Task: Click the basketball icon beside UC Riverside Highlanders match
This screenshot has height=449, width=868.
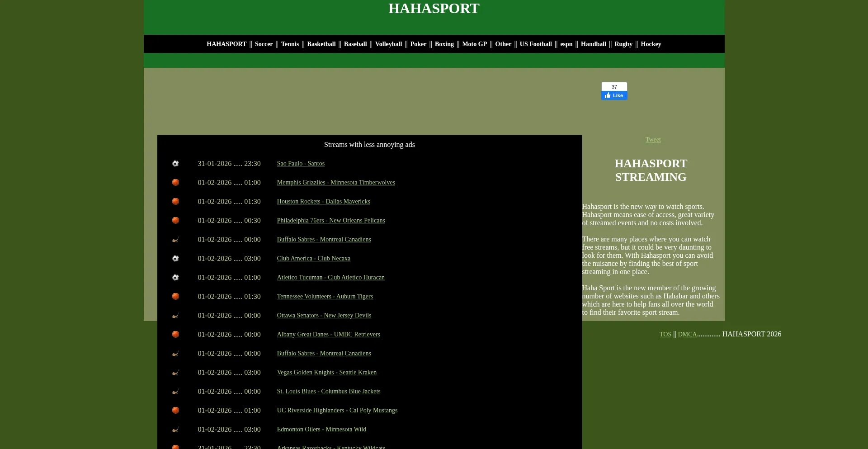Action: pyautogui.click(x=175, y=411)
